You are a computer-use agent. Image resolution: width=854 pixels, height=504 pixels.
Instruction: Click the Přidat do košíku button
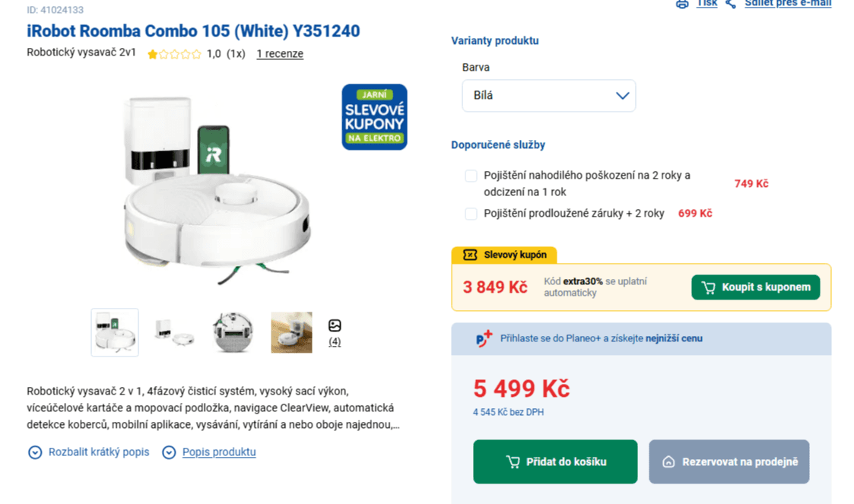(x=555, y=461)
